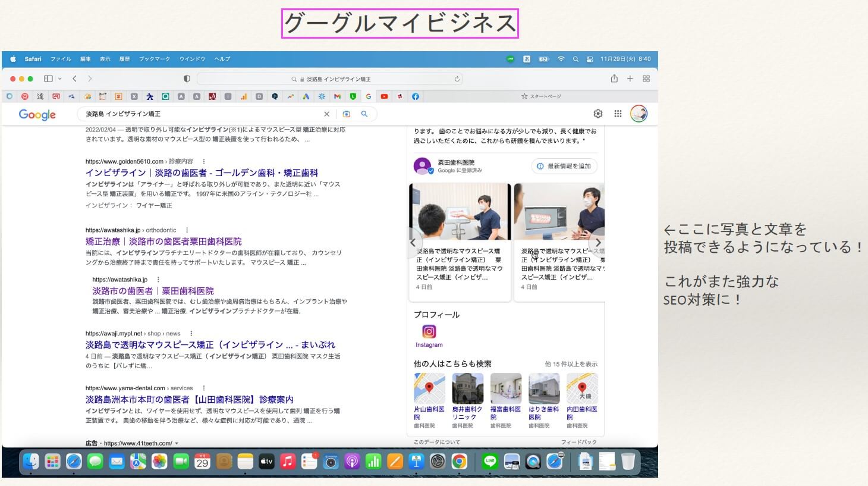Viewport: 868px width, 486px height.
Task: Open the first post photo of the consultation
Action: [460, 212]
